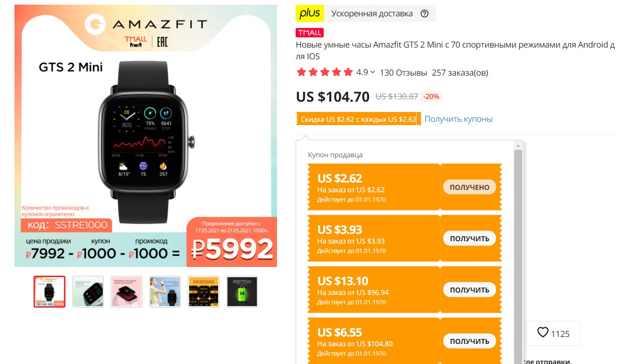Viewport: 624px width, 364px height.
Task: Select thumbnail with woman drinking water
Action: [165, 292]
